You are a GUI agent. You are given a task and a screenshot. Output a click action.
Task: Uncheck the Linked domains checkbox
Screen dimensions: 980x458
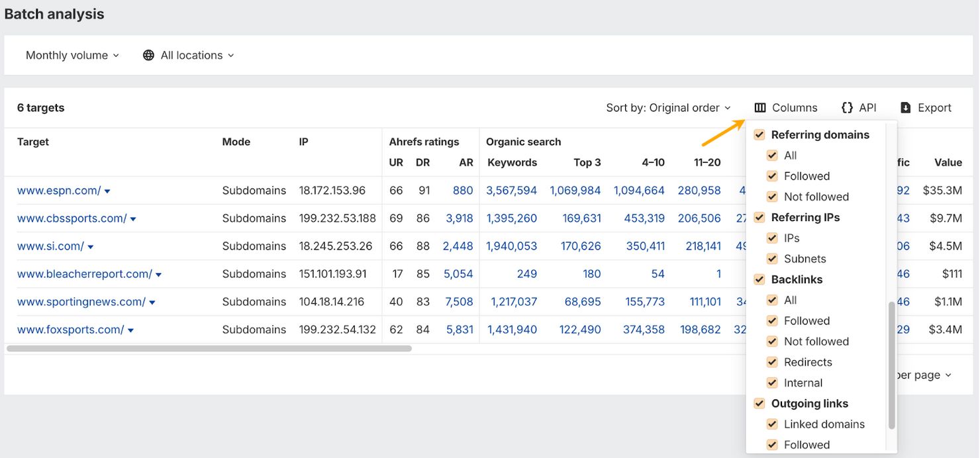772,424
